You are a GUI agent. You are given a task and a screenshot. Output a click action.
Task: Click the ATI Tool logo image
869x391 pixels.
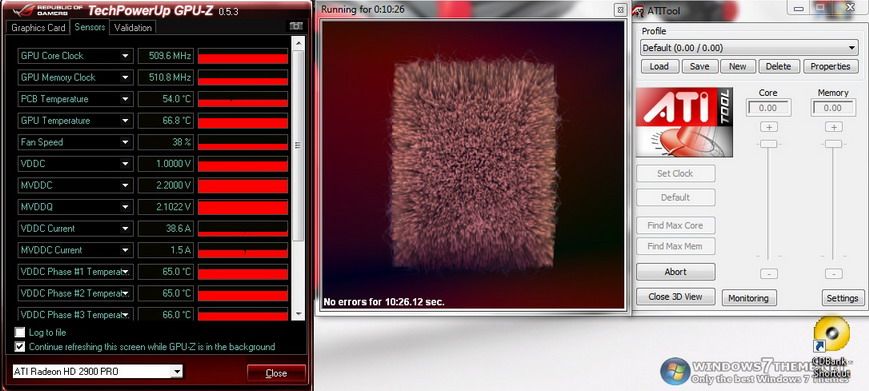tap(684, 122)
